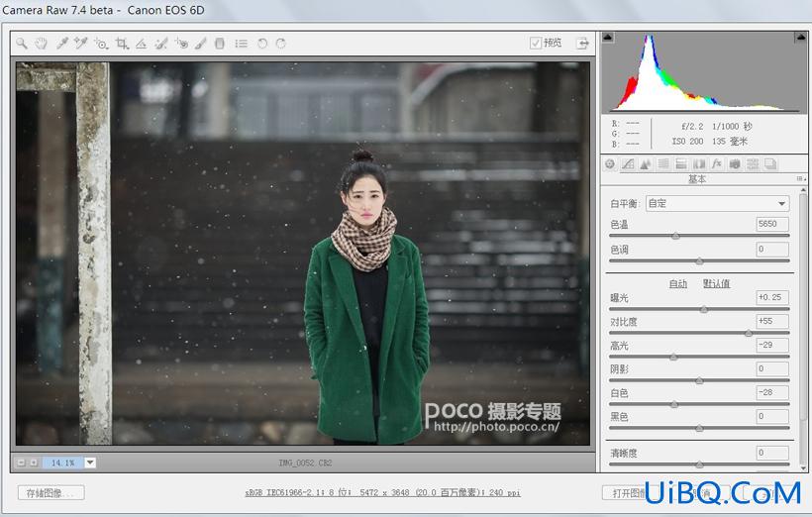This screenshot has height=517, width=812.
Task: Click the 对比度 value field +55
Action: click(772, 321)
